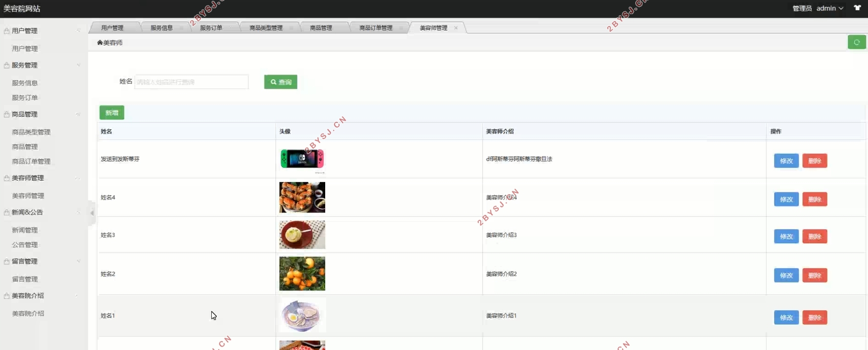Collapse the 新闻&公告 sidebar group
The width and height of the screenshot is (868, 350).
(x=78, y=212)
